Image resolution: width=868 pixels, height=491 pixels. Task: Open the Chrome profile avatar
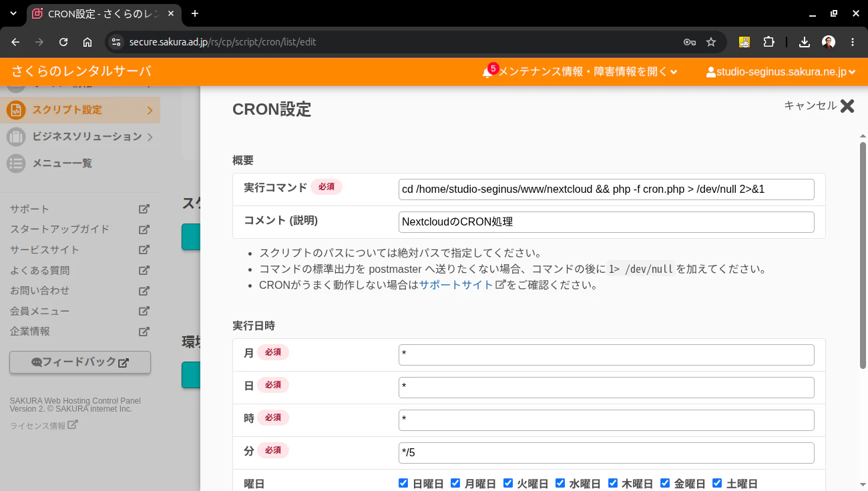829,42
